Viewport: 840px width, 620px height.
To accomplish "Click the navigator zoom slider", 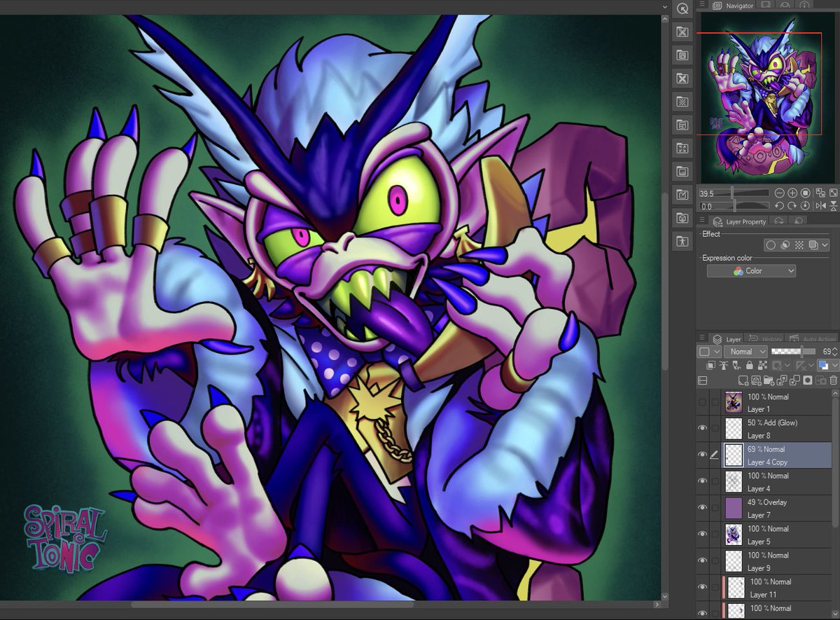I will 734,193.
